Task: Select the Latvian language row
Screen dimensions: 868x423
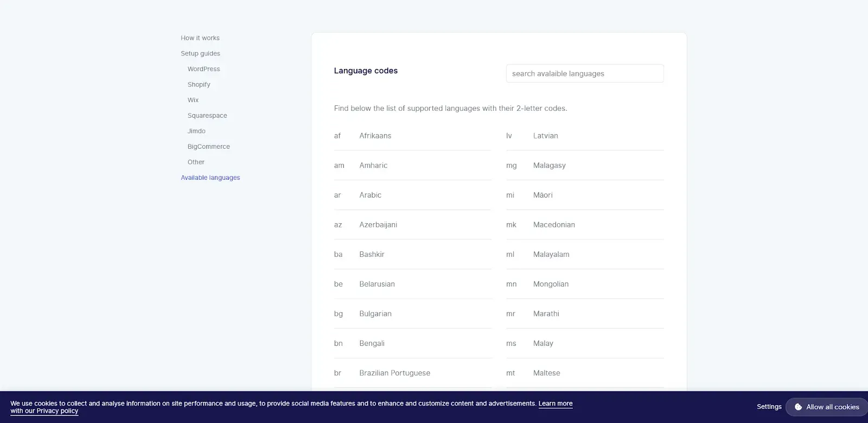Action: click(545, 136)
